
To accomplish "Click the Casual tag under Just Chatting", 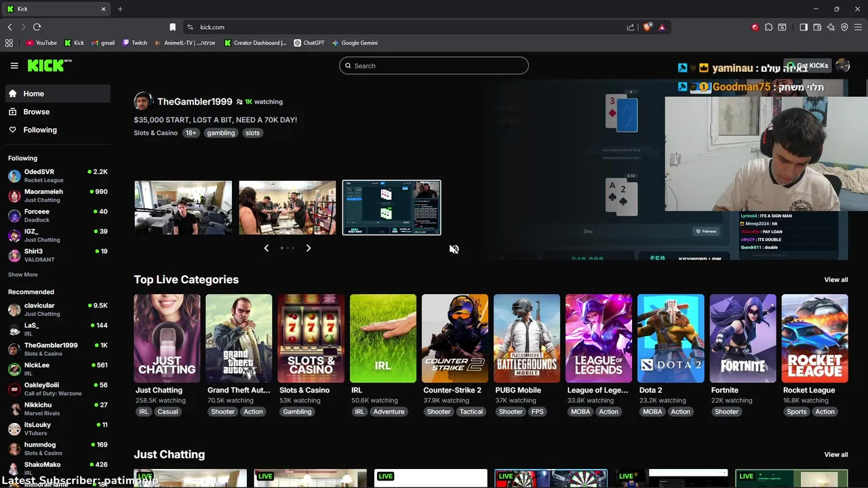I will tap(167, 411).
